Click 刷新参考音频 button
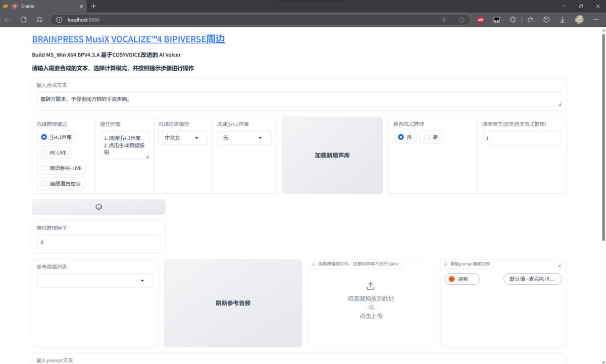The image size is (606, 364). (233, 303)
